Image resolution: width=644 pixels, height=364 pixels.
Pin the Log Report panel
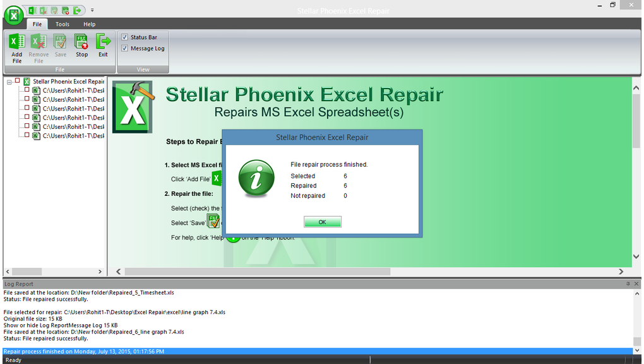click(x=628, y=284)
